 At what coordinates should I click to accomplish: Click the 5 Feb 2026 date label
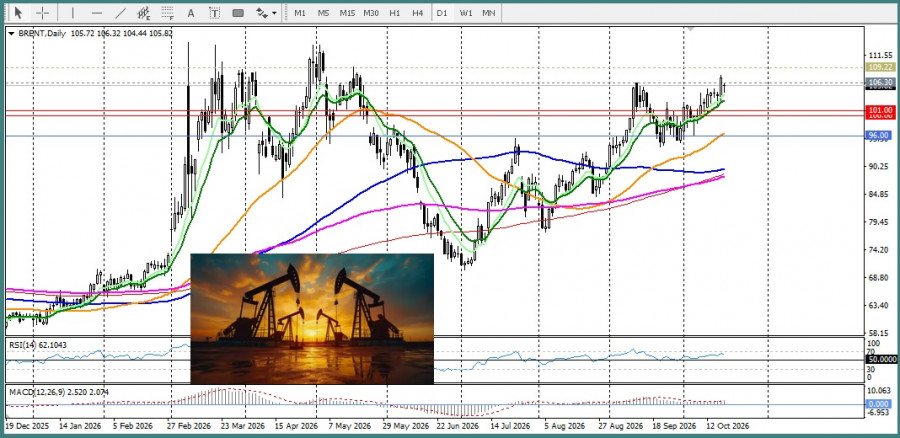pyautogui.click(x=133, y=427)
